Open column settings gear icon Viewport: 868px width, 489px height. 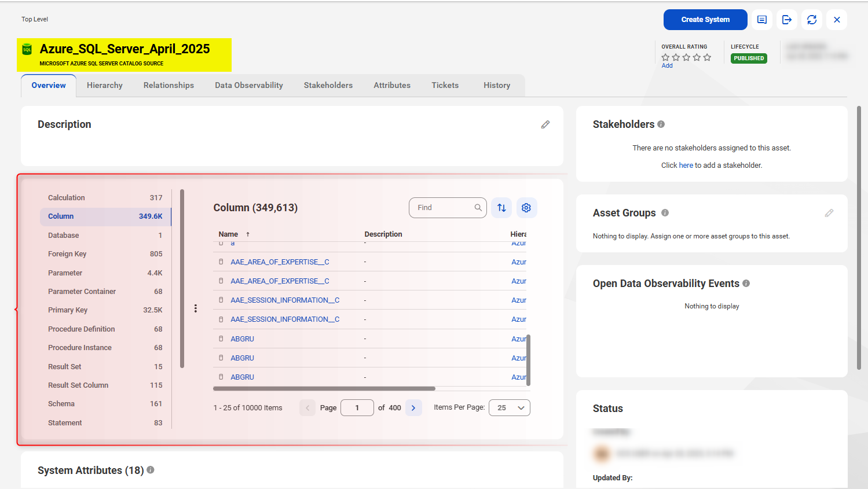point(526,208)
